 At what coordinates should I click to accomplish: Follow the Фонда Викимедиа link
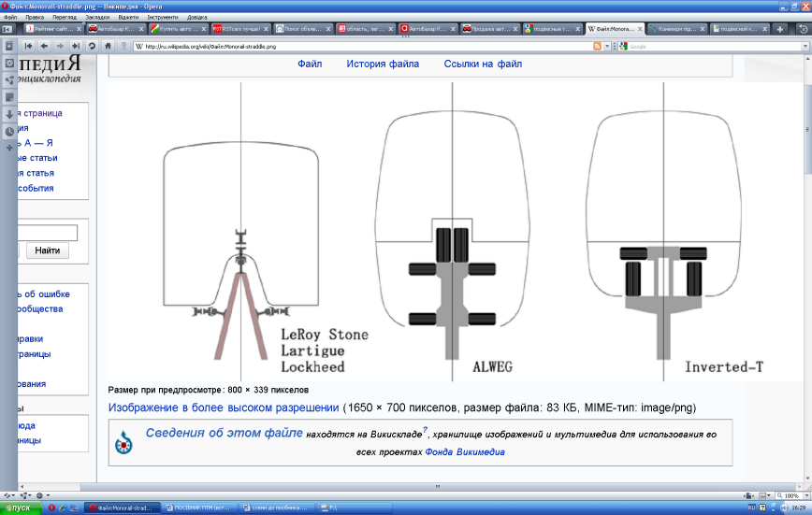[465, 451]
